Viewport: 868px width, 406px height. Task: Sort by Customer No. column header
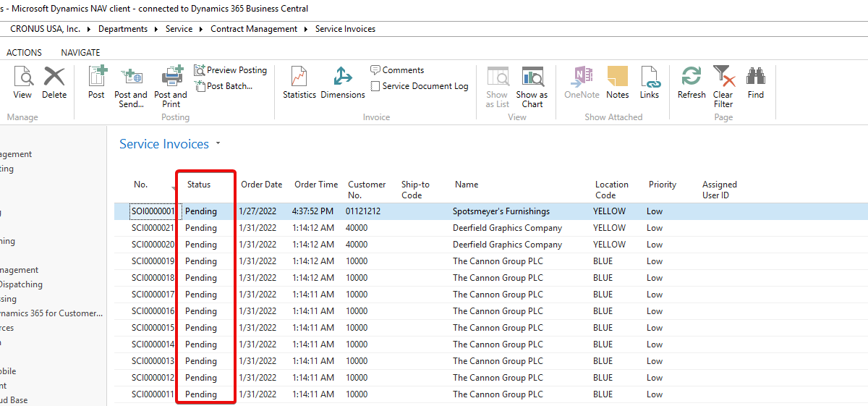tap(367, 190)
